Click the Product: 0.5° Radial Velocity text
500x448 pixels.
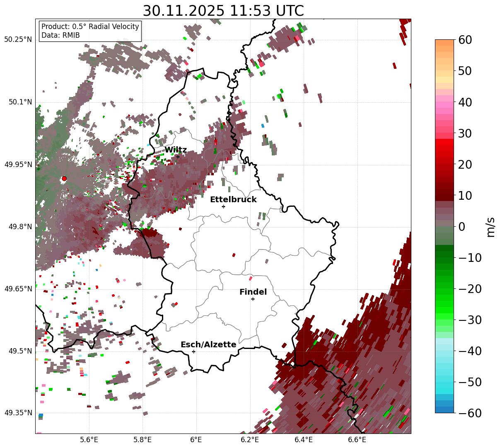[x=90, y=27]
